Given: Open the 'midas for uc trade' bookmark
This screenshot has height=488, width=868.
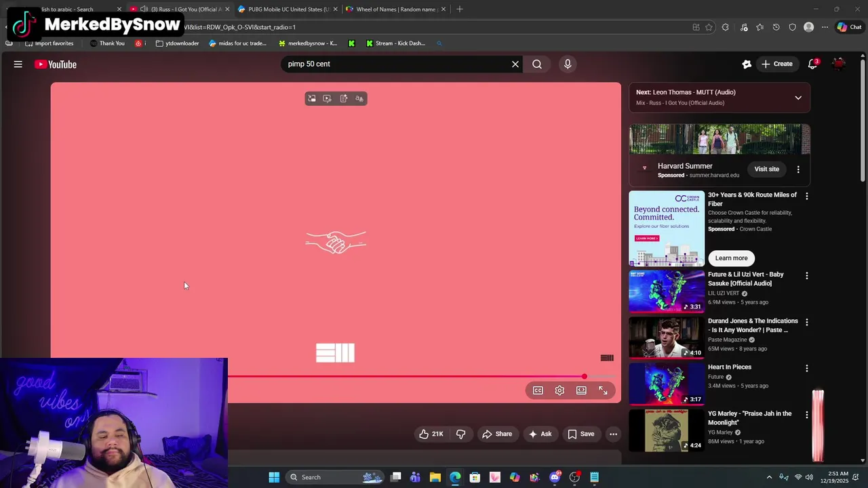Looking at the screenshot, I should pos(237,43).
